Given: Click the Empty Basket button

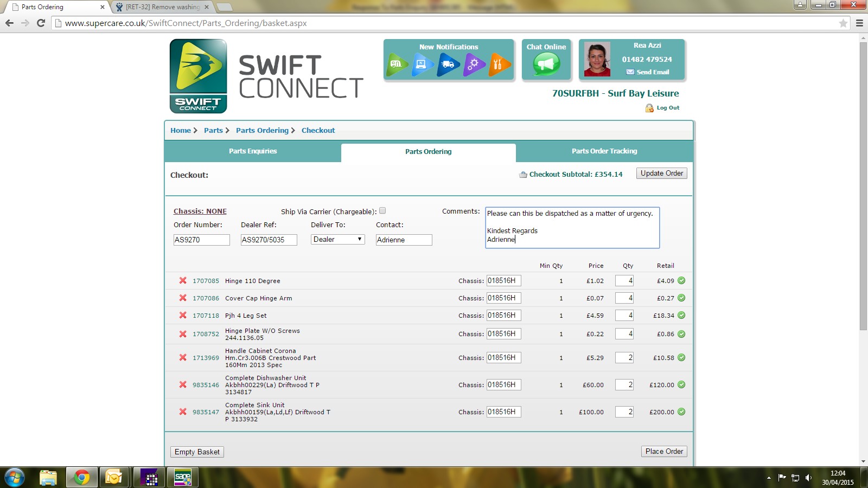Looking at the screenshot, I should pyautogui.click(x=197, y=452).
